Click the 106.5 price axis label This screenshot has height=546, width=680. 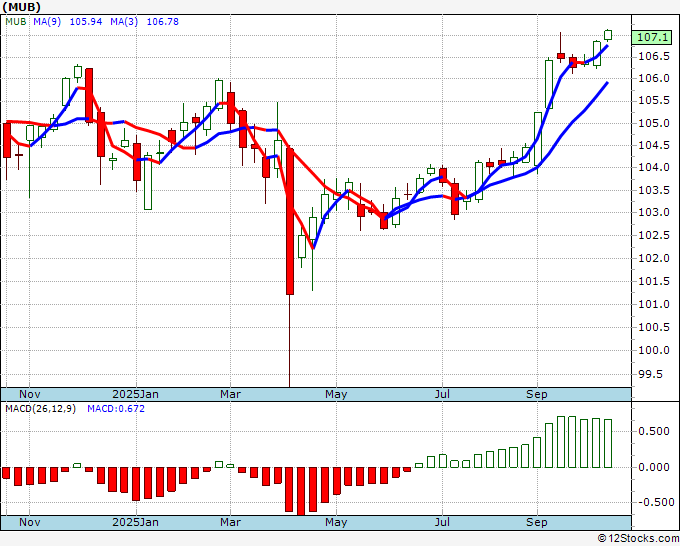click(654, 56)
